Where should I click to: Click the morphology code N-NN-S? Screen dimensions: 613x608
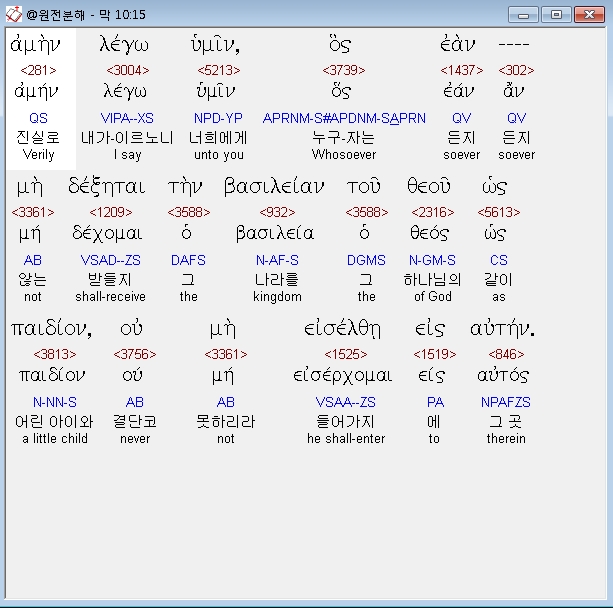(x=55, y=402)
